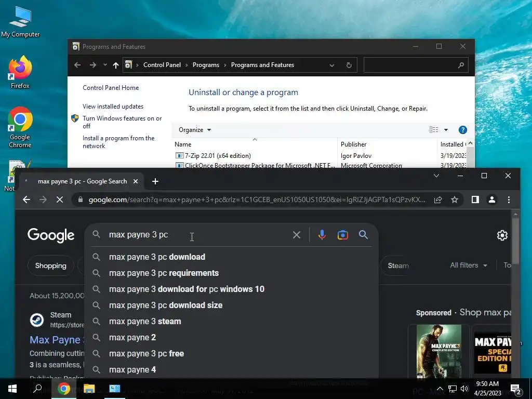Sort program list by Publisher column
The height and width of the screenshot is (399, 532).
pyautogui.click(x=387, y=144)
